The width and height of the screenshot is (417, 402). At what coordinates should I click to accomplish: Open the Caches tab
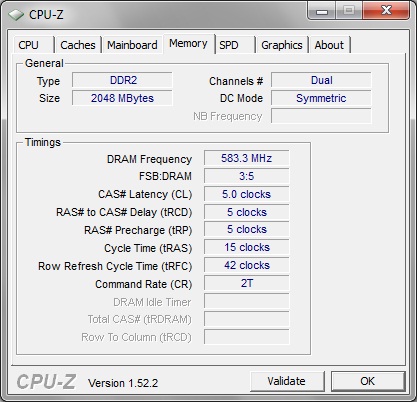click(78, 45)
